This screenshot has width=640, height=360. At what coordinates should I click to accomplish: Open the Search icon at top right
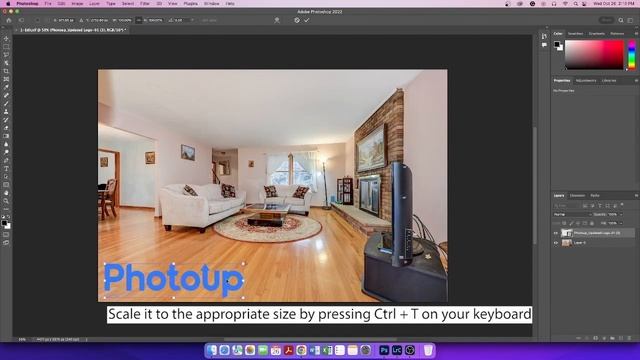(x=621, y=20)
